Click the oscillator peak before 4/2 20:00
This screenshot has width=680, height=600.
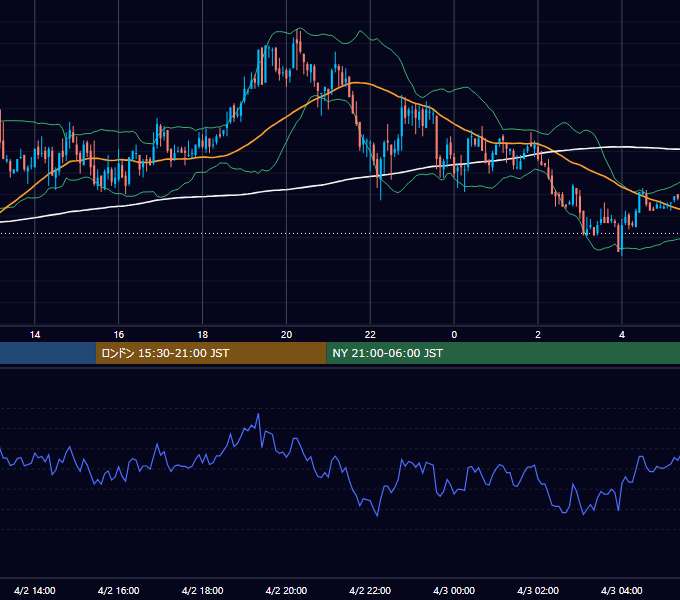(x=258, y=414)
